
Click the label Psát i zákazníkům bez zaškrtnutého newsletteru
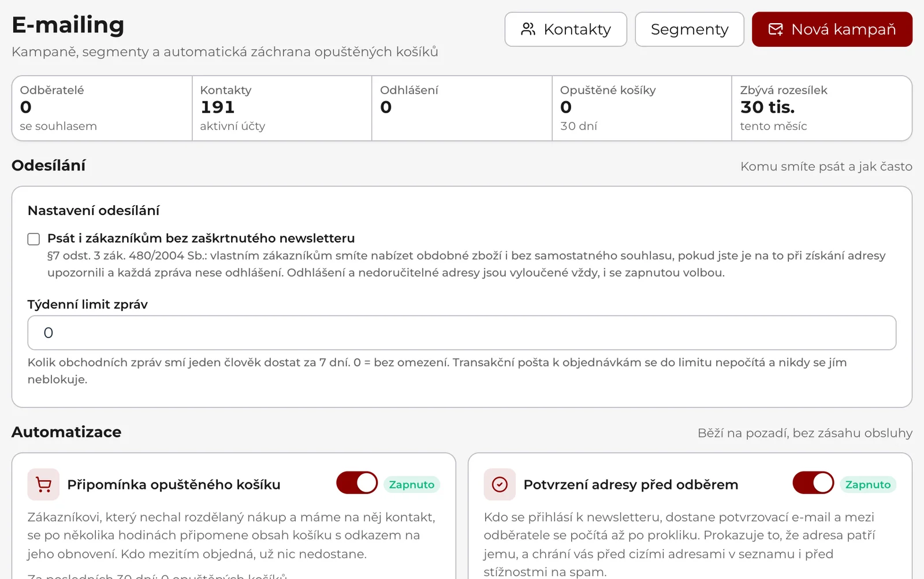[201, 238]
